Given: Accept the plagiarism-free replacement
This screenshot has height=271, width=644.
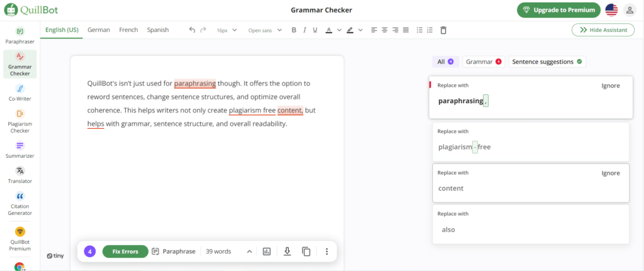Looking at the screenshot, I should (465, 147).
